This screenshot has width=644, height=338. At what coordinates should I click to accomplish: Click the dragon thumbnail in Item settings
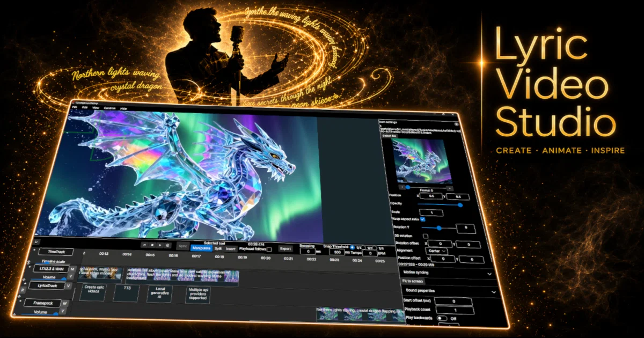(421, 161)
